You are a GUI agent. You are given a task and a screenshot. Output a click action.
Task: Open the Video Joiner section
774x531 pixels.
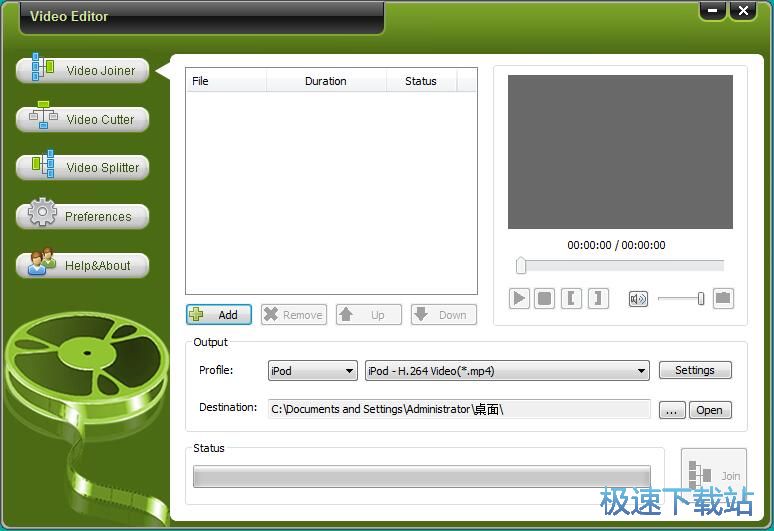82,71
